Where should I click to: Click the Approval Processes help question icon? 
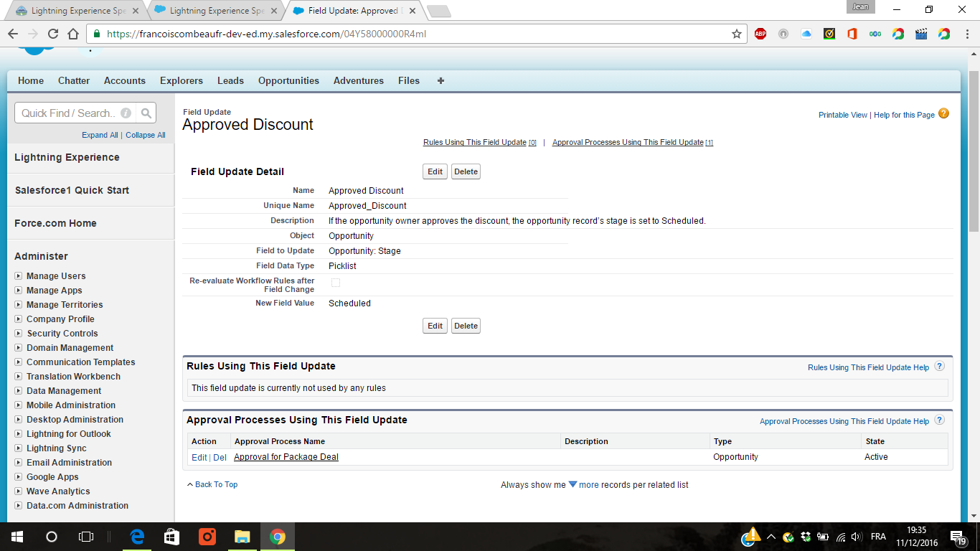939,420
